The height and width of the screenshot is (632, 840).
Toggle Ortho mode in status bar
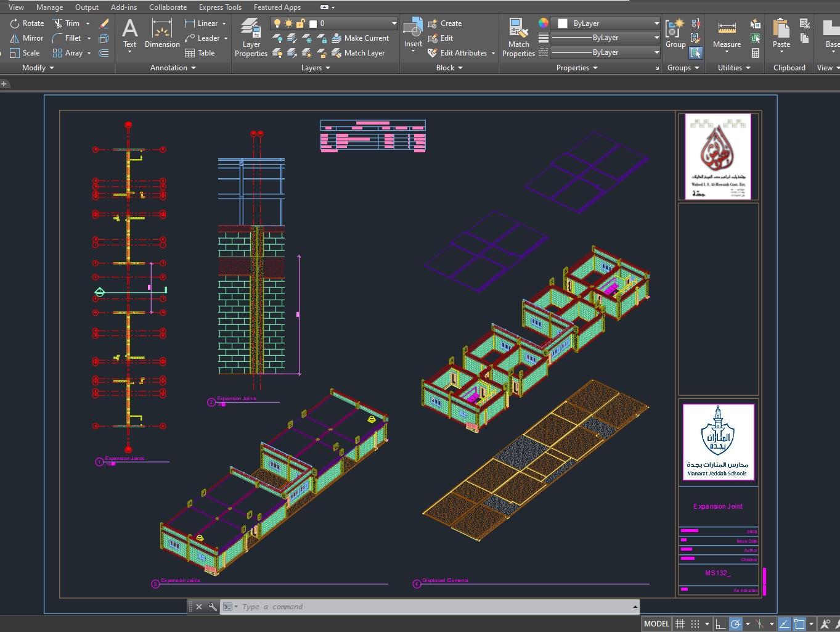(x=720, y=624)
